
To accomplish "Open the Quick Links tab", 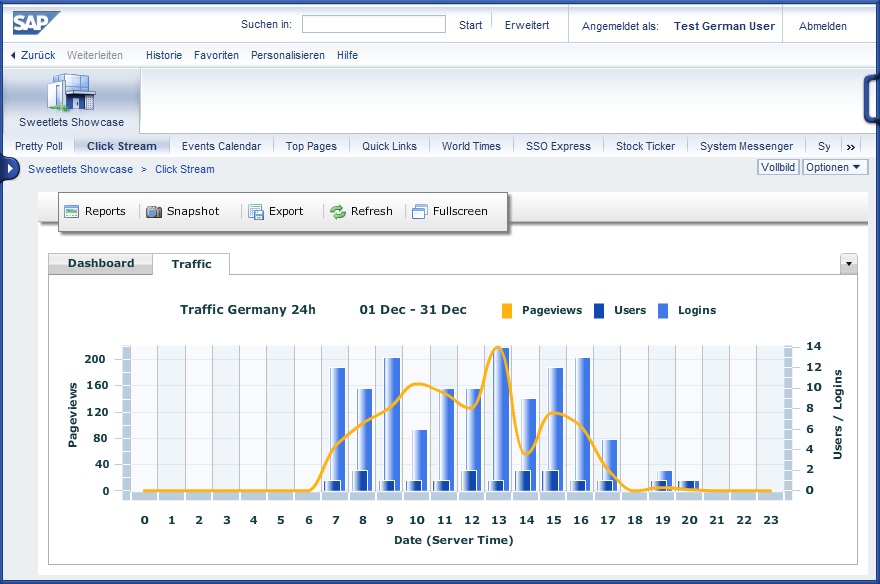I will 389,146.
